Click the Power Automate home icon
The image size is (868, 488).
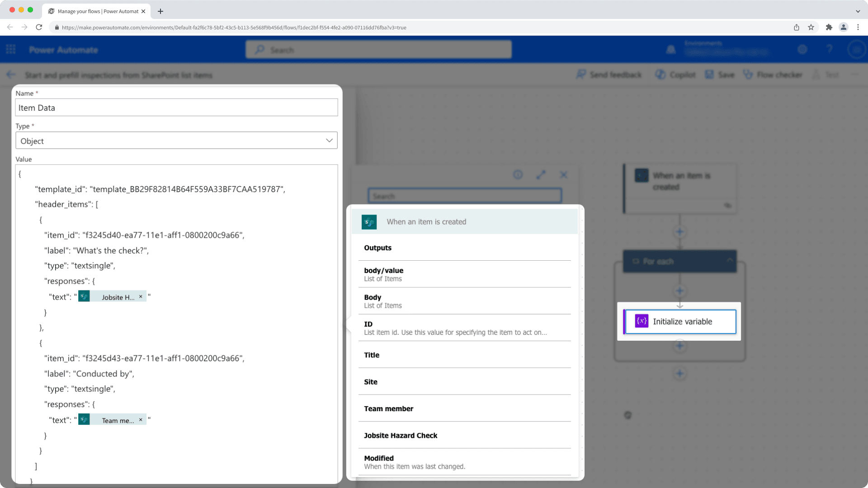tap(64, 49)
